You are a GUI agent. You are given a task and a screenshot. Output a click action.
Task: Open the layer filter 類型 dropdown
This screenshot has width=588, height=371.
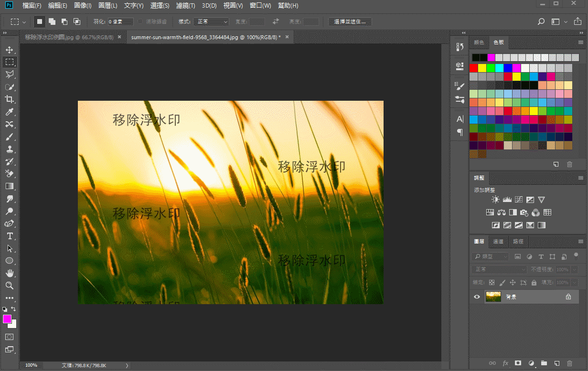pos(491,256)
